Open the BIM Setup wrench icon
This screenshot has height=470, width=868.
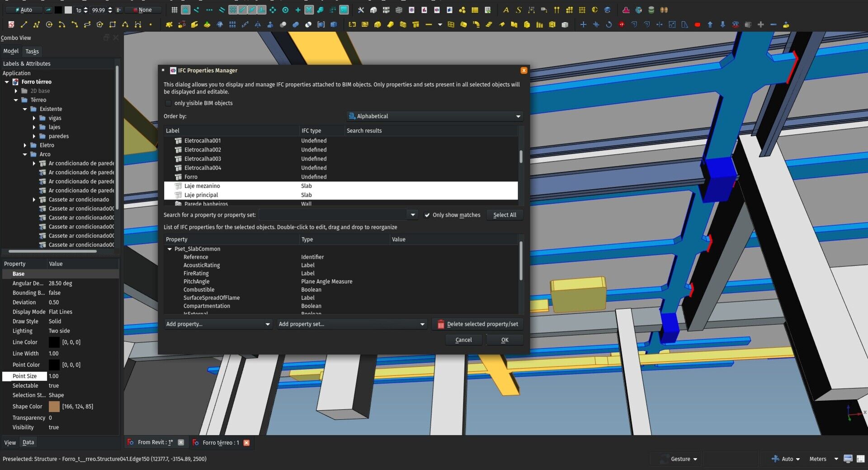361,9
